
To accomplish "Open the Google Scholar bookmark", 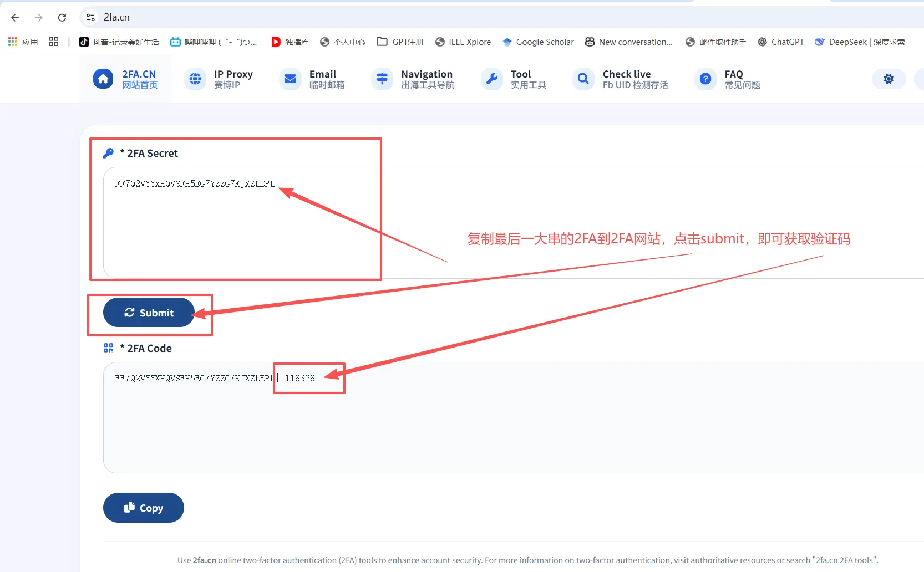I will coord(538,42).
